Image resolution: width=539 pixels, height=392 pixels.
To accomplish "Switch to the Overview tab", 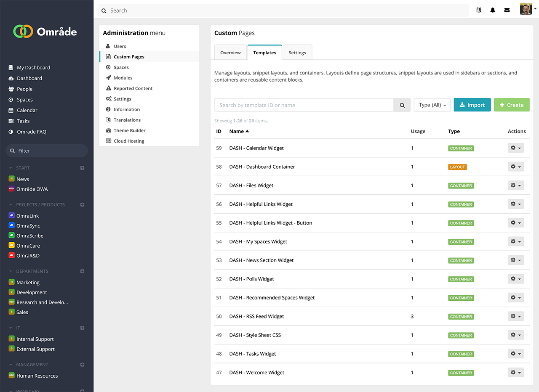I will click(x=230, y=53).
